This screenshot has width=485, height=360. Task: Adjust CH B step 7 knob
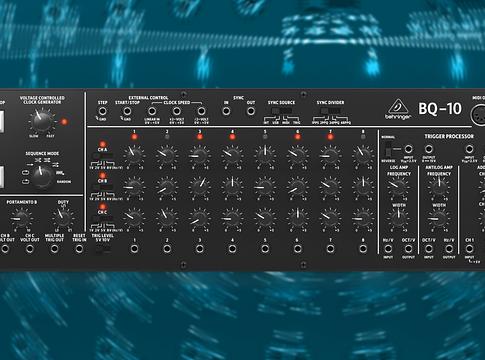click(x=330, y=186)
